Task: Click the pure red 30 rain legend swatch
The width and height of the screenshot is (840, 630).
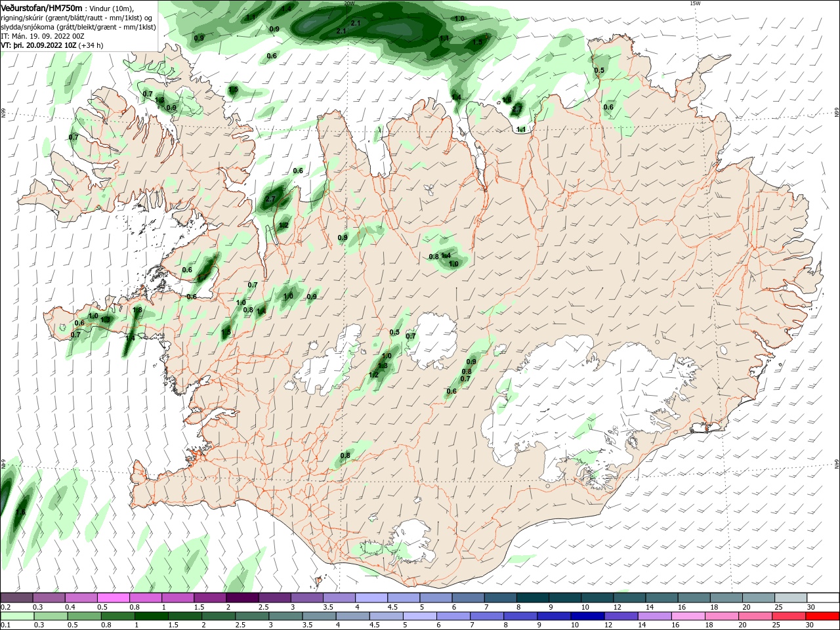Action: coord(822,616)
